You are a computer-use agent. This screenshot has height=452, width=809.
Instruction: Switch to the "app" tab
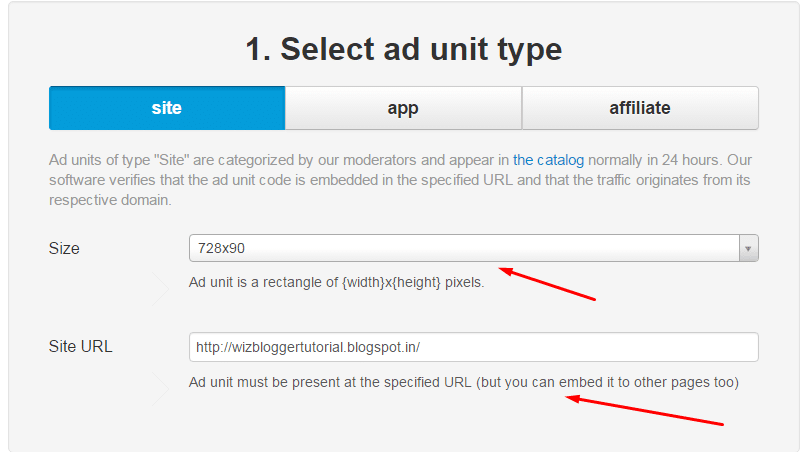(x=403, y=108)
